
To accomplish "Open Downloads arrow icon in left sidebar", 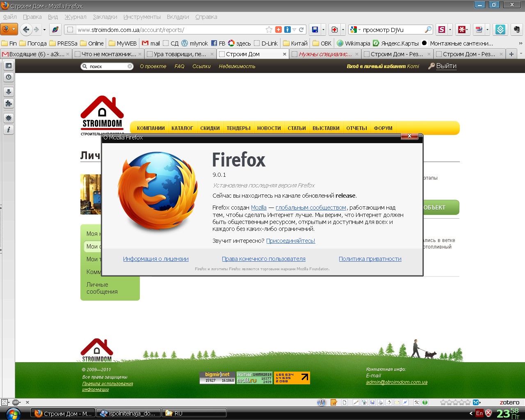I will [9, 92].
